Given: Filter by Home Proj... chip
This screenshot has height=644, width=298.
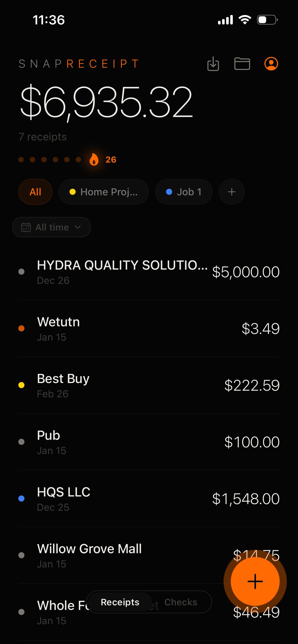Looking at the screenshot, I should point(103,192).
